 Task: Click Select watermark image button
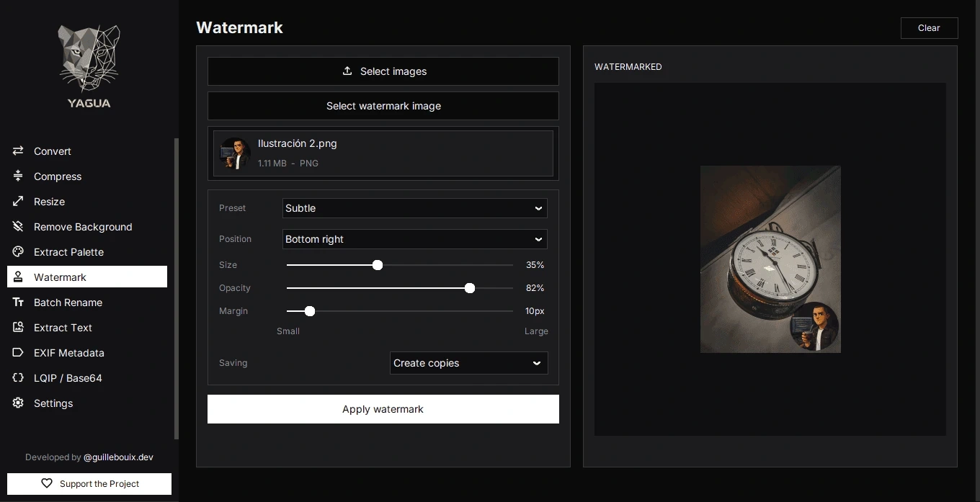(383, 106)
